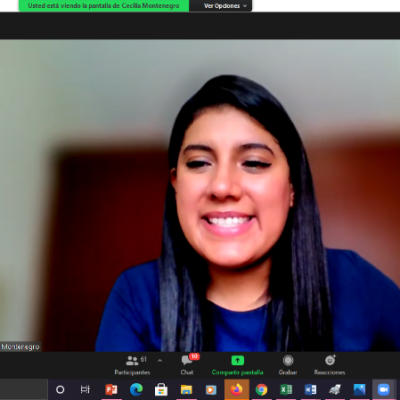Open Excel from the taskbar
This screenshot has height=400, width=400.
click(x=286, y=389)
